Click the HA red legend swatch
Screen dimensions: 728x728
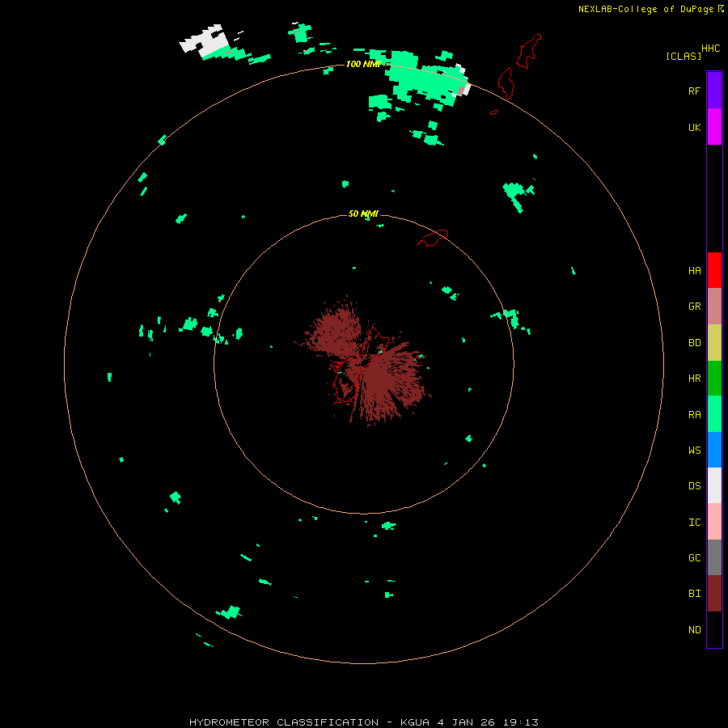tap(714, 270)
